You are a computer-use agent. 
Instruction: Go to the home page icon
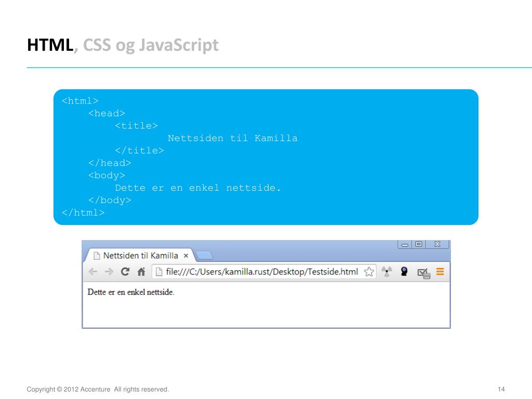tap(141, 271)
